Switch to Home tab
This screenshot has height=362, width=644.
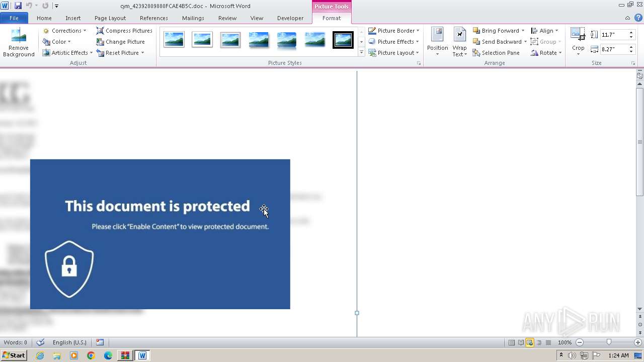tap(44, 18)
